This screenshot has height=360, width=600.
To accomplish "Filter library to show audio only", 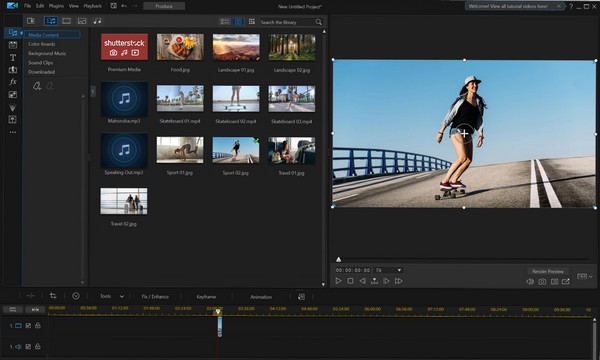I will (x=98, y=21).
